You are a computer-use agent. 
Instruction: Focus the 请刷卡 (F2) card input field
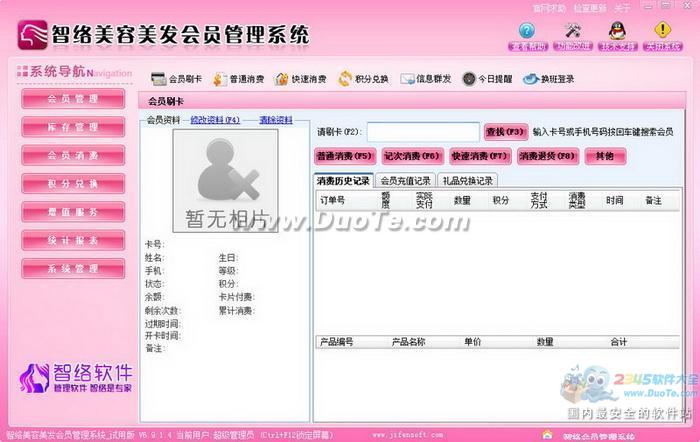tap(423, 132)
